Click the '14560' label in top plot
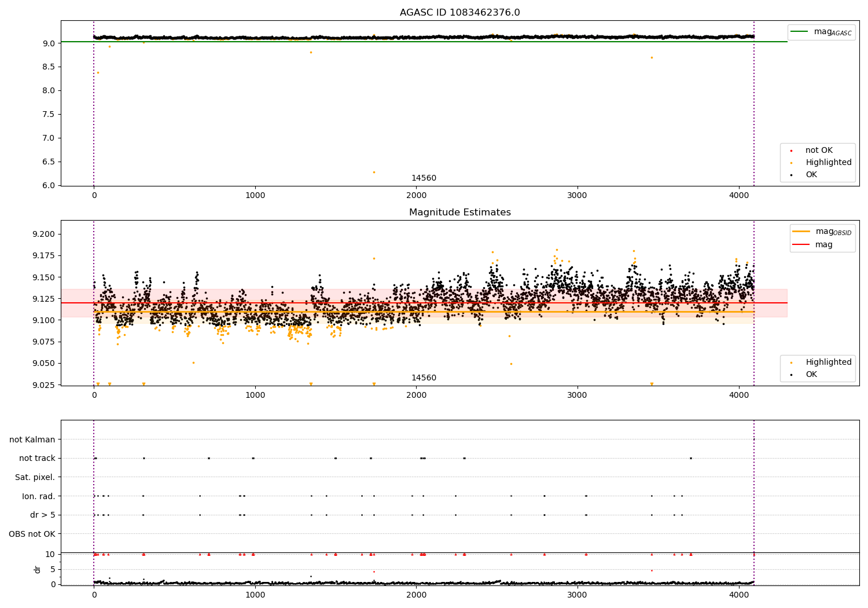 tap(424, 178)
